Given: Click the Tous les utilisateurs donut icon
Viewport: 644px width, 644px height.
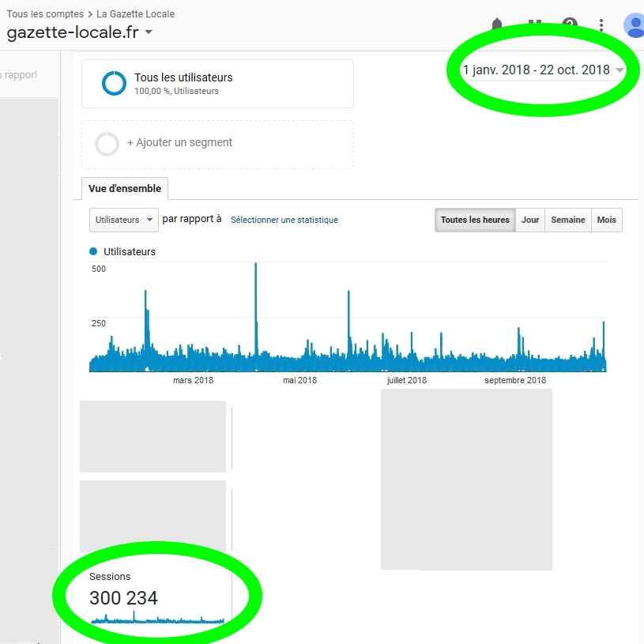Looking at the screenshot, I should coord(114,83).
